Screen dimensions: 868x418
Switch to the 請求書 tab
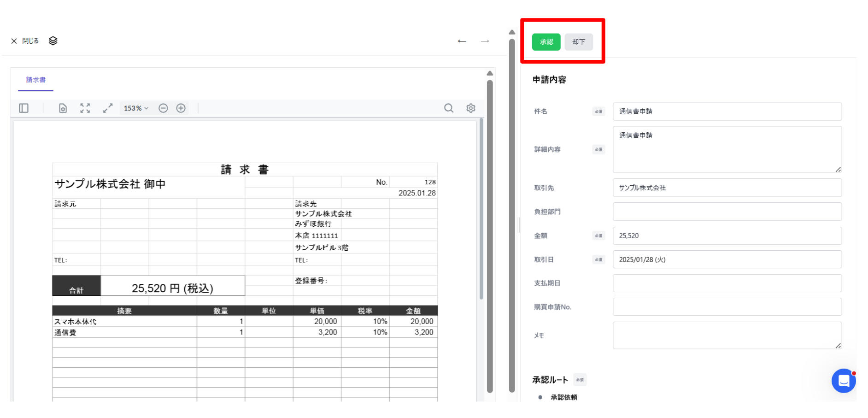tap(35, 80)
